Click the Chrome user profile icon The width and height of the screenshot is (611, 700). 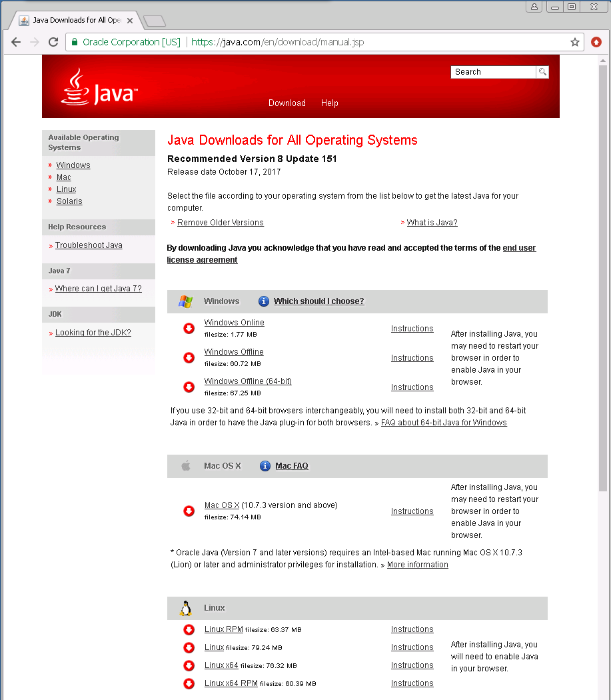(x=534, y=7)
